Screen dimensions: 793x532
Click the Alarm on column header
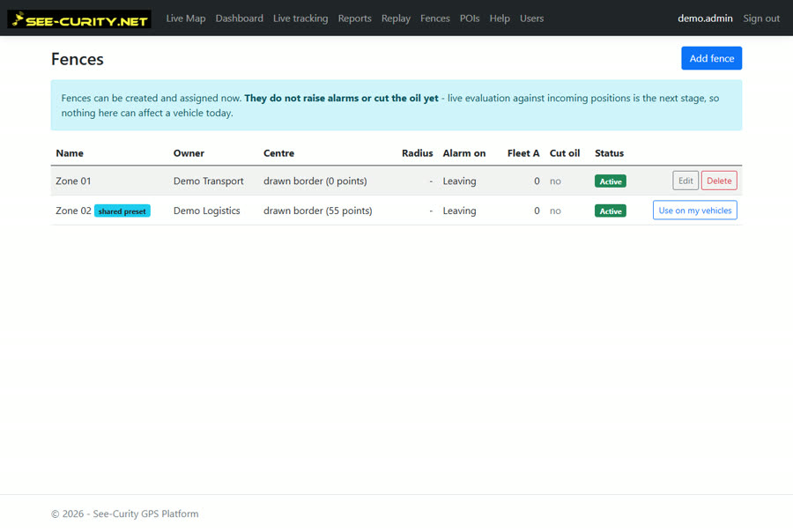(464, 153)
